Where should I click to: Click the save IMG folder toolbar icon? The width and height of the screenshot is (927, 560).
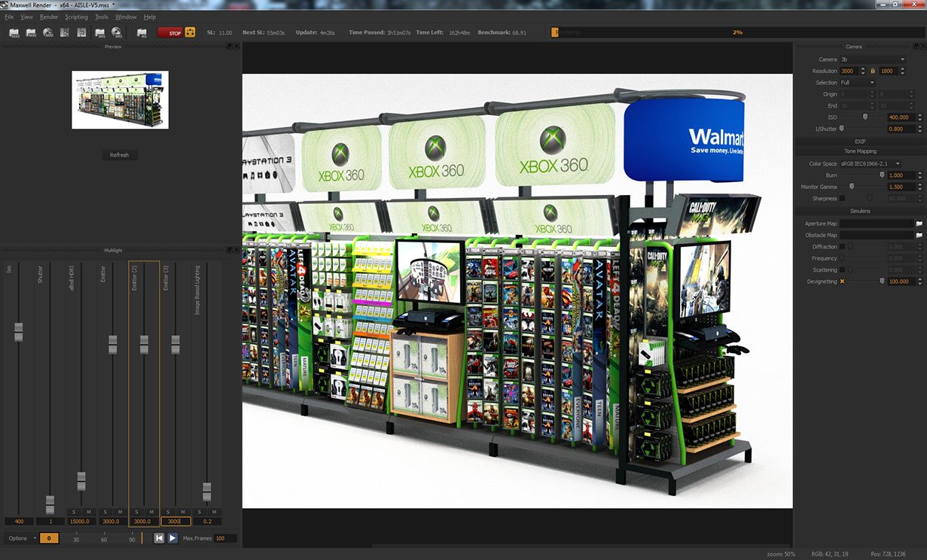tap(99, 32)
